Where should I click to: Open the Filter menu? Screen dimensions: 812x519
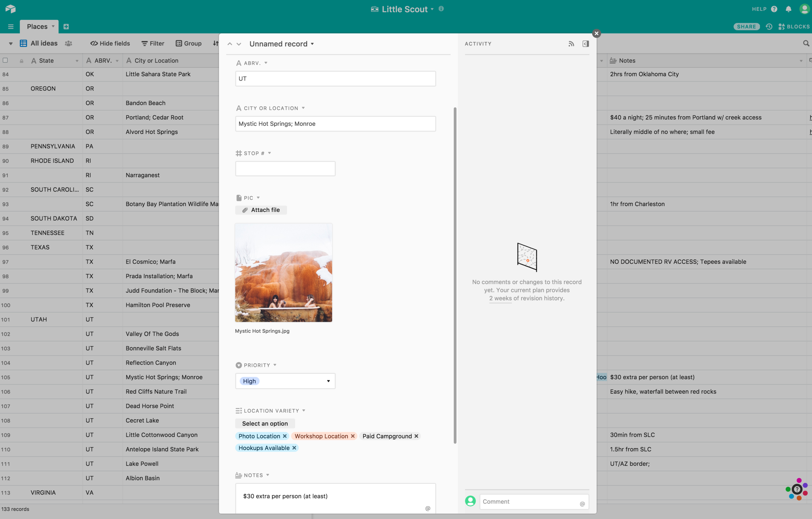[153, 43]
